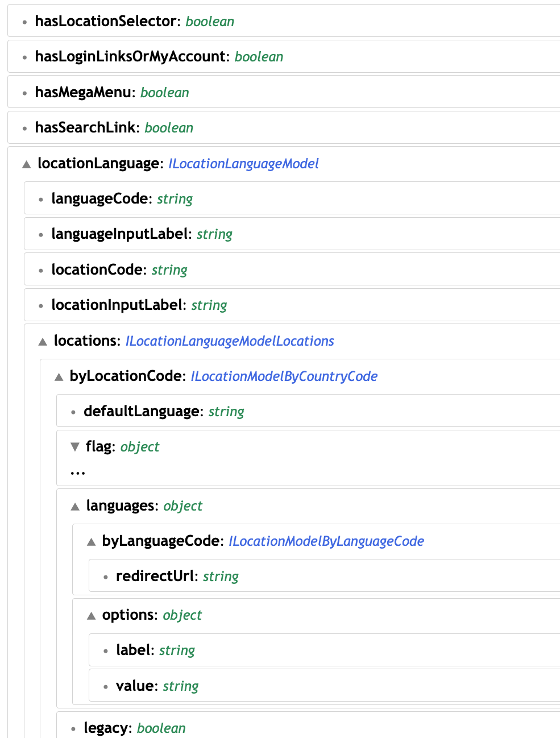The image size is (560, 738).
Task: Open the ILocationModelByCountryCode type definition
Action: pyautogui.click(x=284, y=376)
